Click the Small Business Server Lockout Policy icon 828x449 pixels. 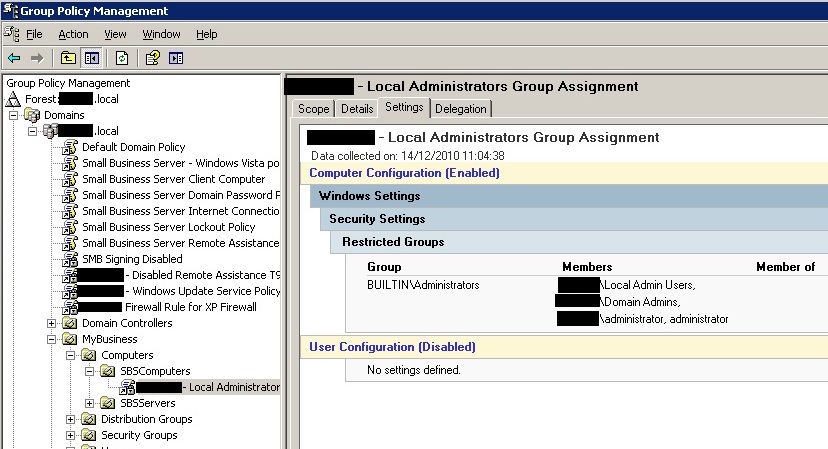tap(70, 227)
